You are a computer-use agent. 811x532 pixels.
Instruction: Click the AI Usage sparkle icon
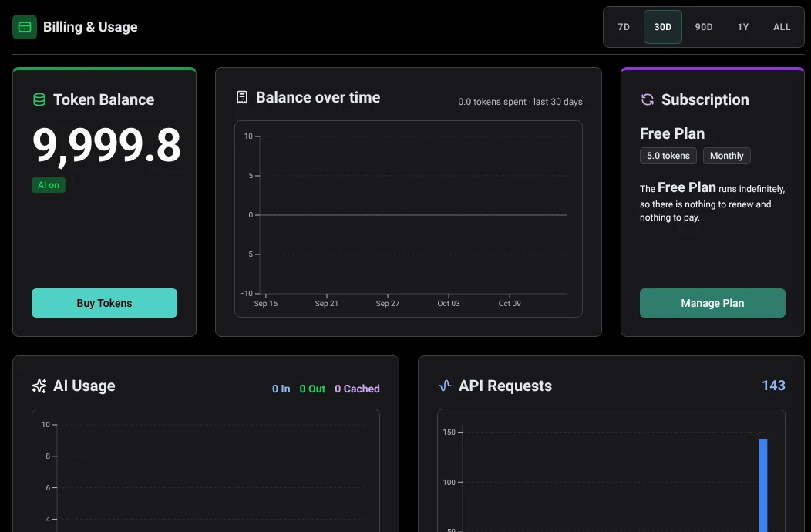click(39, 386)
